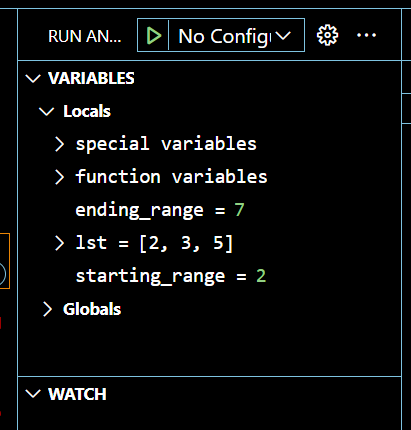Start debugging with the green play icon

(154, 36)
